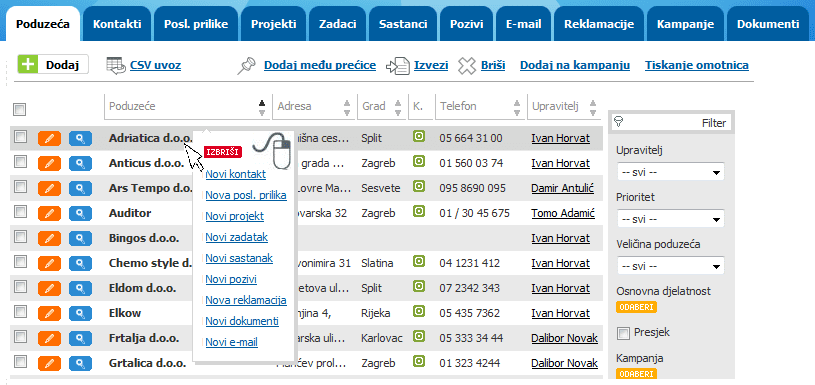Pick Novi e-mail in popup menu
815x385 pixels.
point(231,342)
